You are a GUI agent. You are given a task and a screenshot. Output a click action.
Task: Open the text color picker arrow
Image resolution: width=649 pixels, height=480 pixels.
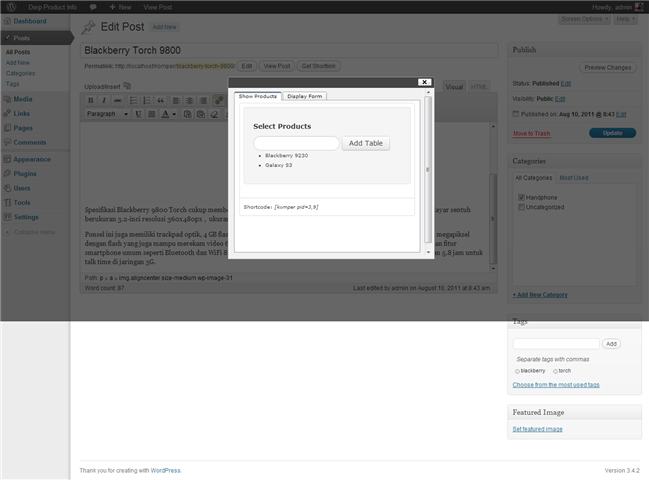click(x=174, y=114)
